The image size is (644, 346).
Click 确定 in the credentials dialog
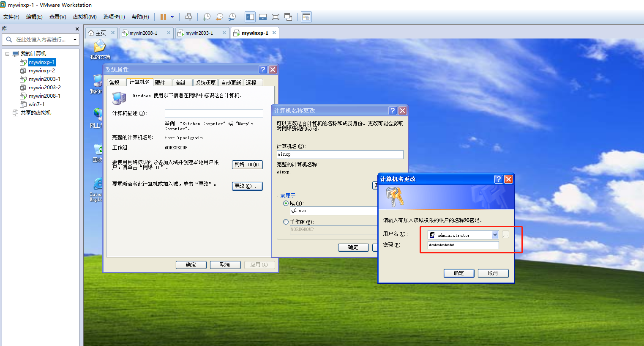coord(459,273)
